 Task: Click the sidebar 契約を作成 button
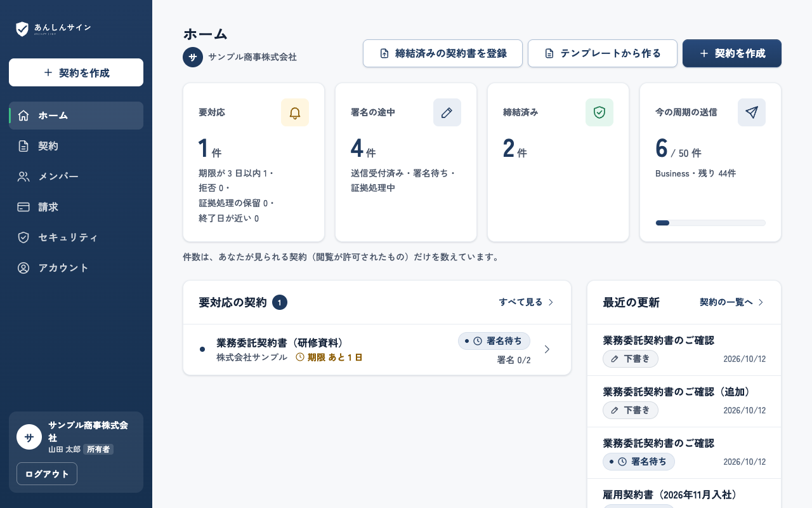[x=76, y=72]
